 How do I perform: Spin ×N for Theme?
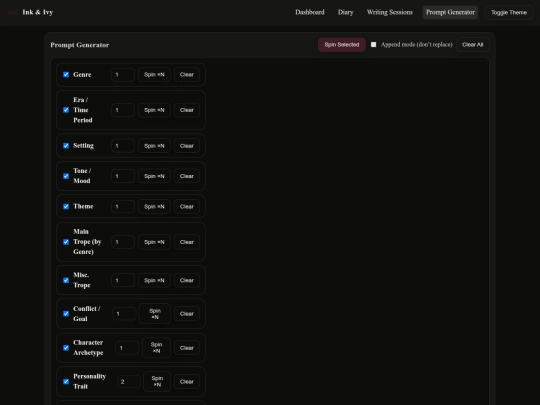pos(154,207)
